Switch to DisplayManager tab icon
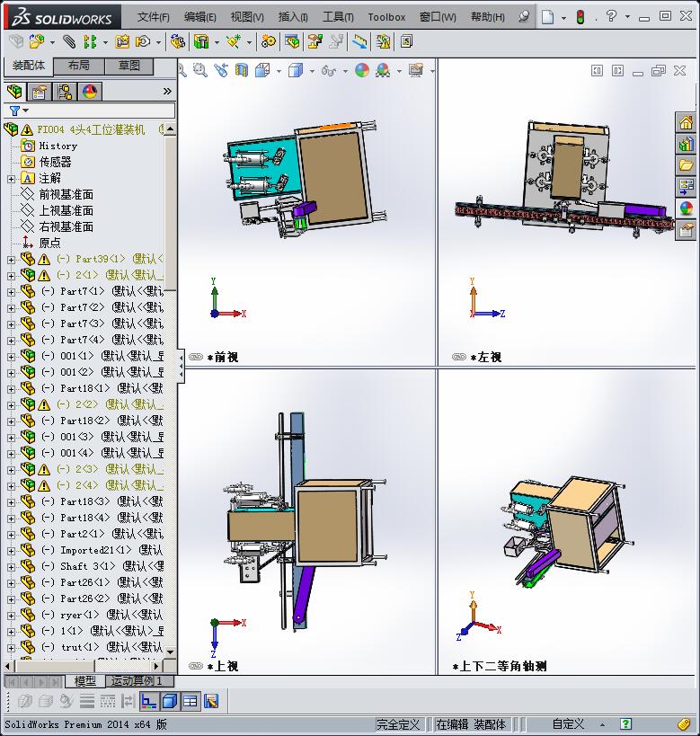This screenshot has height=736, width=700. click(x=90, y=91)
